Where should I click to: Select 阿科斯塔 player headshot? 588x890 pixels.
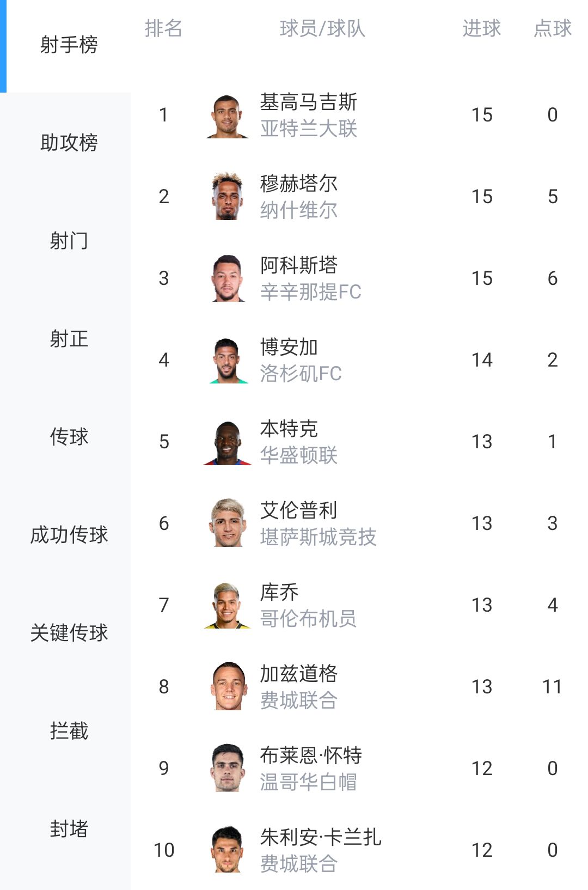(x=228, y=278)
